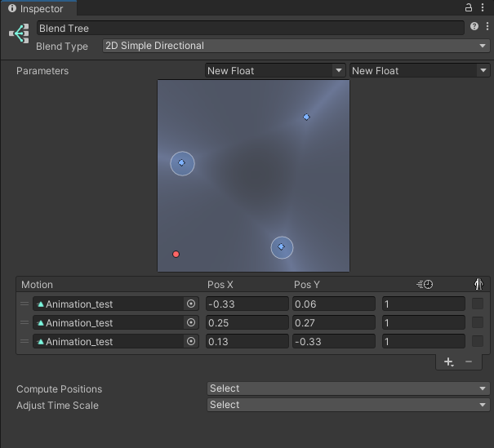Viewport: 494px width, 448px height.
Task: Click first row Animation_test motion field
Action: point(109,304)
